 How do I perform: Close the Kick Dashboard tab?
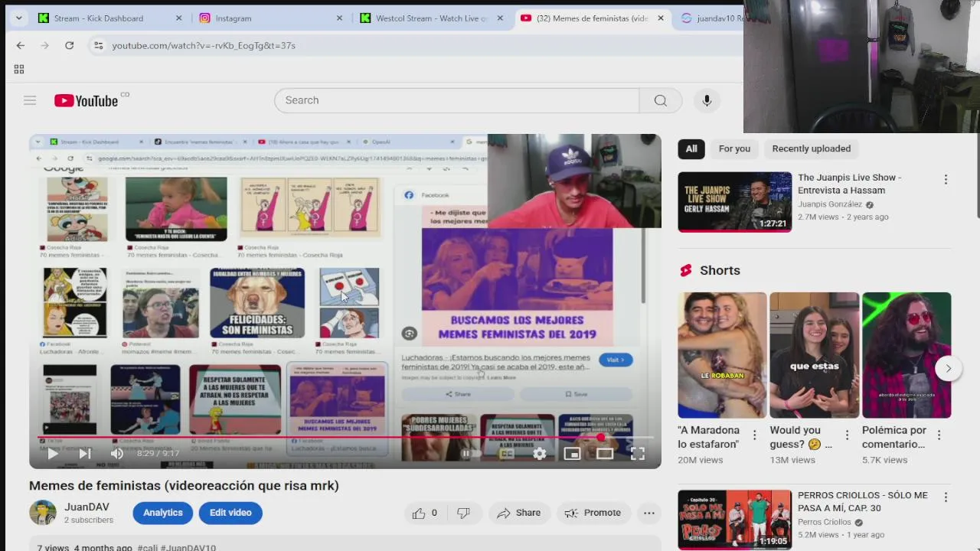pyautogui.click(x=178, y=18)
